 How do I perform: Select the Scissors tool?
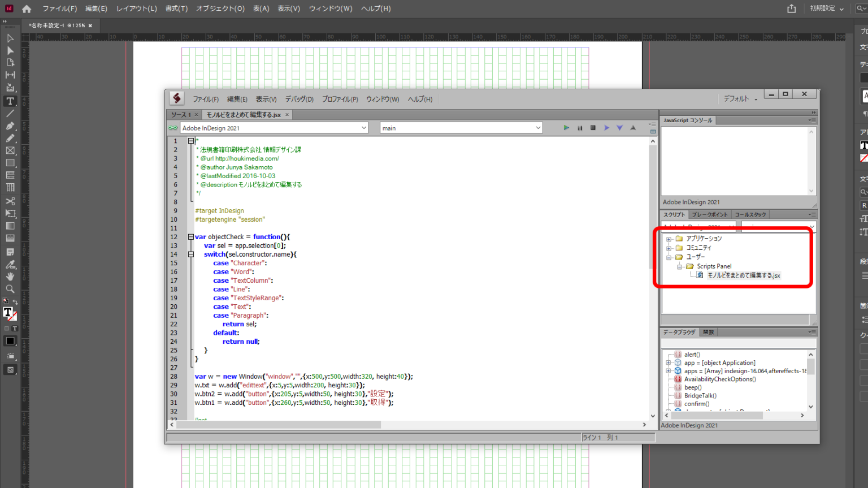(x=10, y=201)
